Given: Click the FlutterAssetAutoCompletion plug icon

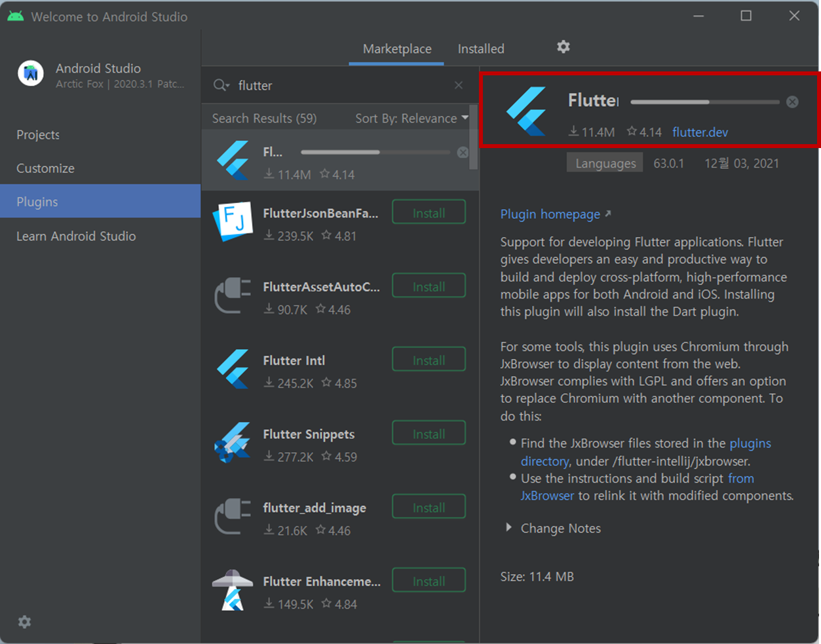Looking at the screenshot, I should [233, 295].
